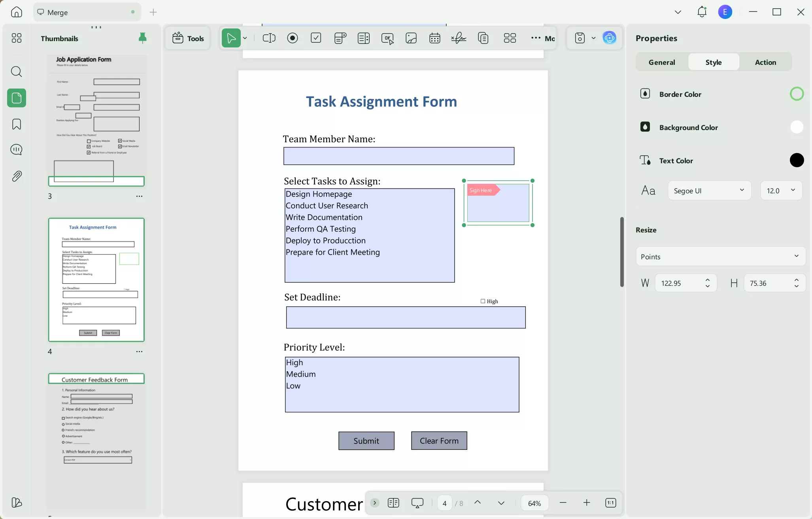Screen dimensions: 812x519
Task: Click the Submit form button
Action: [x=366, y=441]
